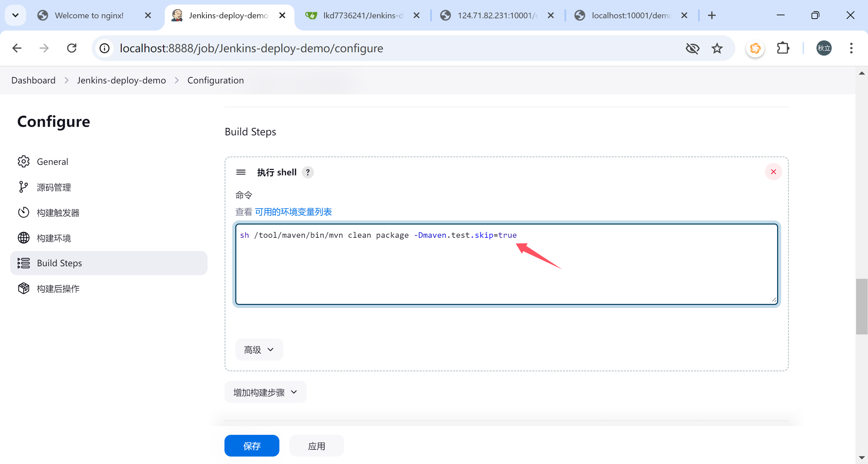Image resolution: width=868 pixels, height=464 pixels.
Task: Bookmark this page with star icon
Action: coord(717,48)
